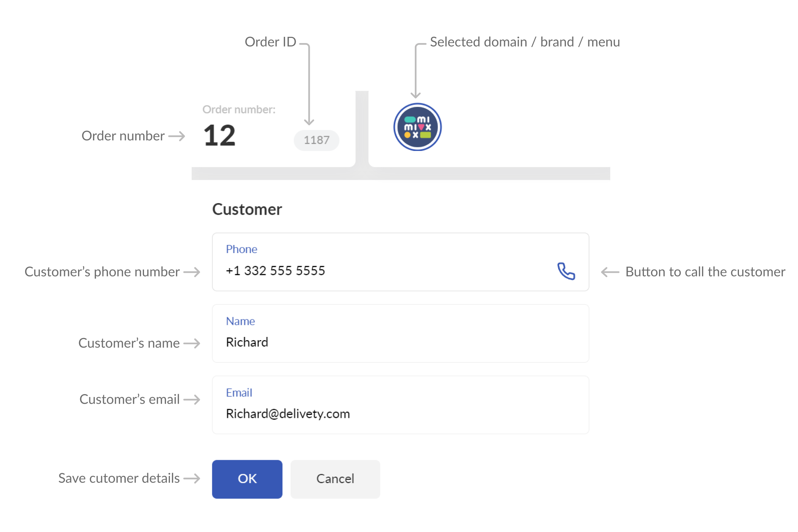Click the 'Button to call the customer' annotation

[x=705, y=272]
